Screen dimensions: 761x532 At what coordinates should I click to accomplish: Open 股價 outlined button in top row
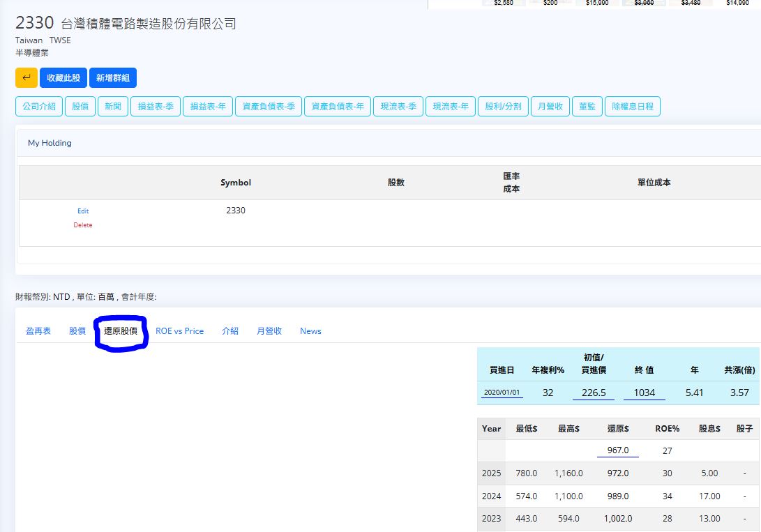[80, 106]
